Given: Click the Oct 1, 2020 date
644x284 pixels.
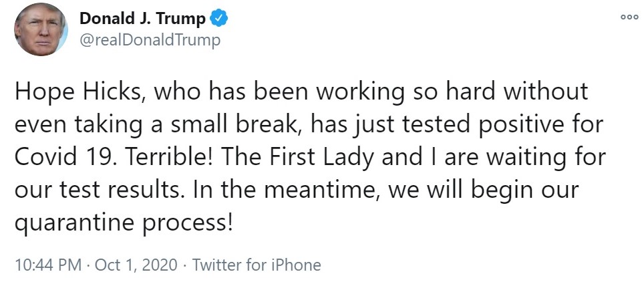Looking at the screenshot, I should click(x=136, y=265).
